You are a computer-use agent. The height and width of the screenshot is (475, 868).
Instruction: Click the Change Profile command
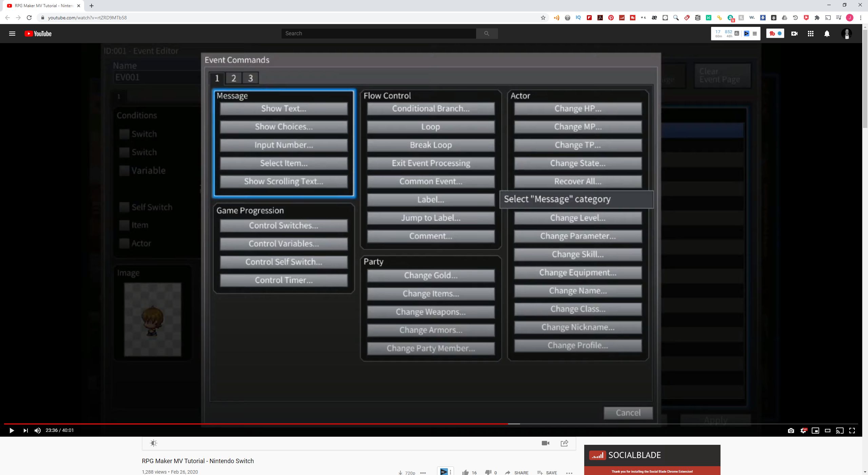[578, 346]
